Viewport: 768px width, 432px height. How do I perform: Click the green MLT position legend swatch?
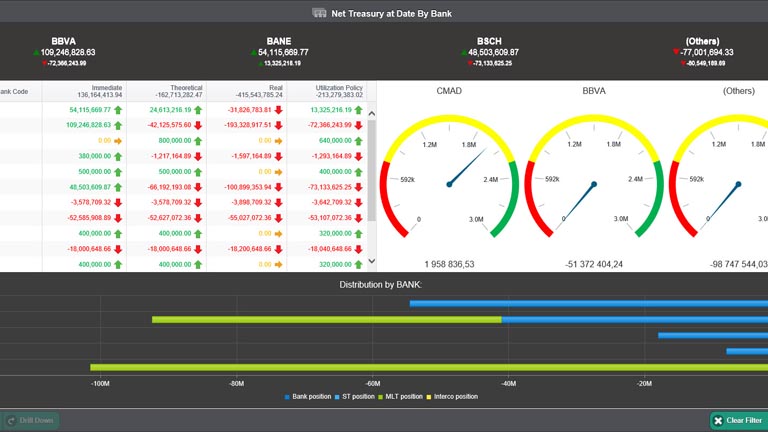click(x=381, y=397)
